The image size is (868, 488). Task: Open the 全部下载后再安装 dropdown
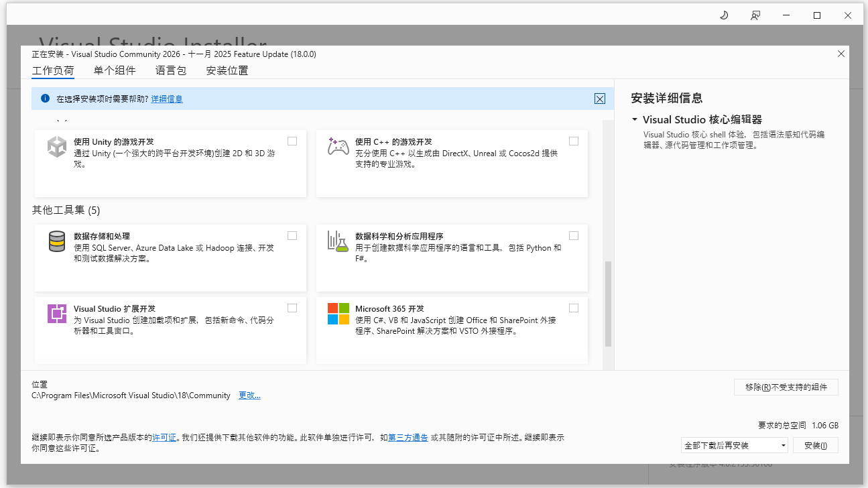[782, 444]
